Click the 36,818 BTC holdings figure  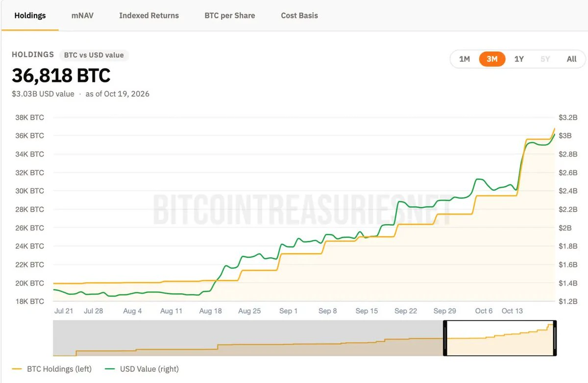coord(61,76)
